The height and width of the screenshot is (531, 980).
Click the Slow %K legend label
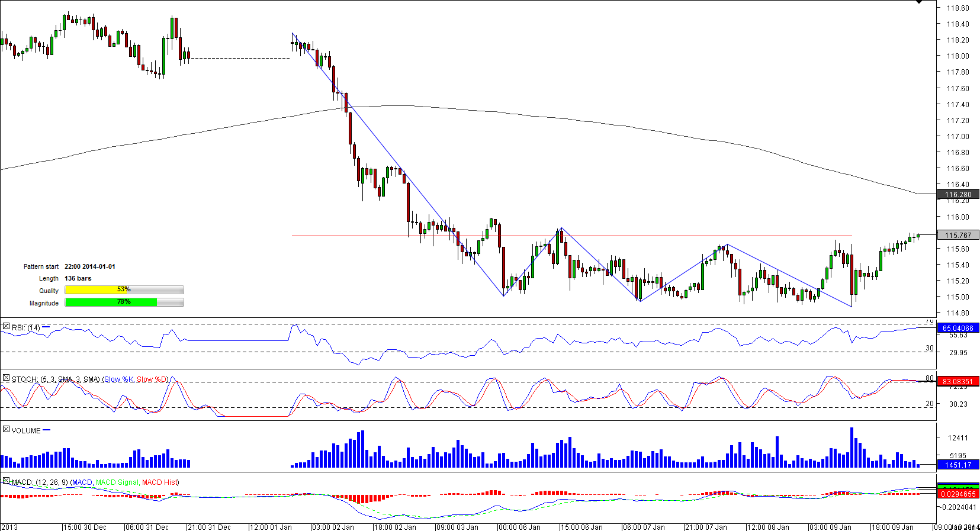click(x=118, y=379)
